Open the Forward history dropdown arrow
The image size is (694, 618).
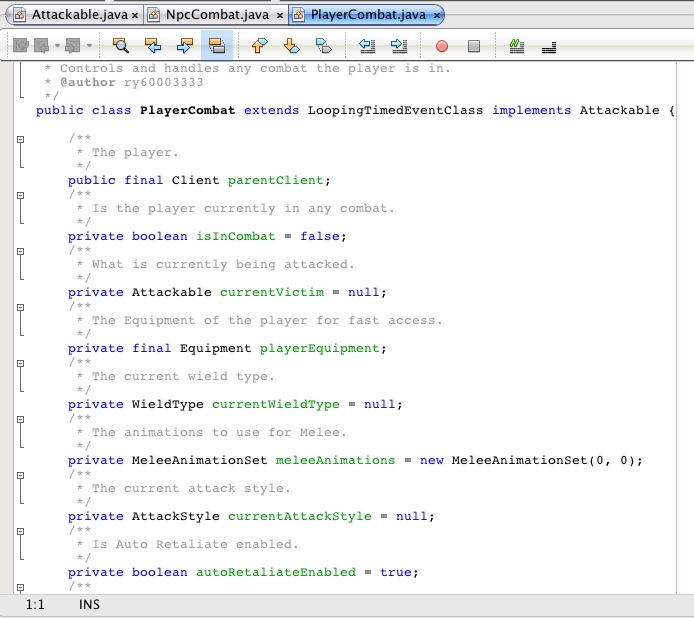point(89,46)
